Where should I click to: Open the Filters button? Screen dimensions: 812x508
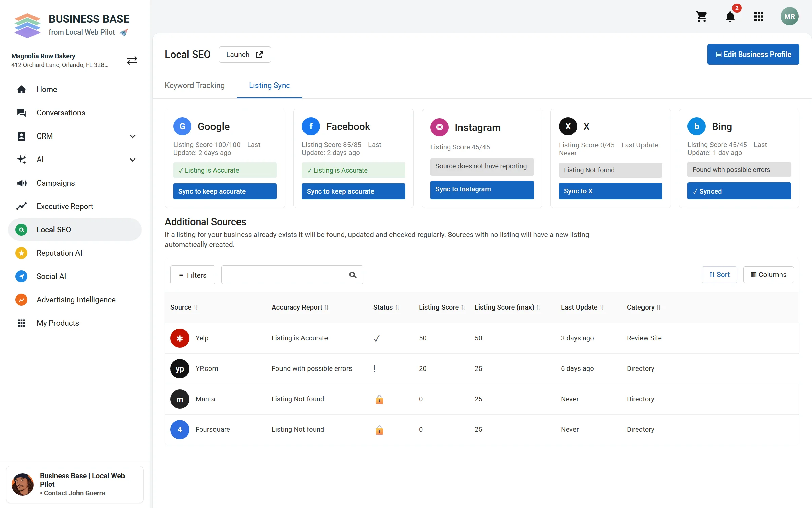pos(193,275)
